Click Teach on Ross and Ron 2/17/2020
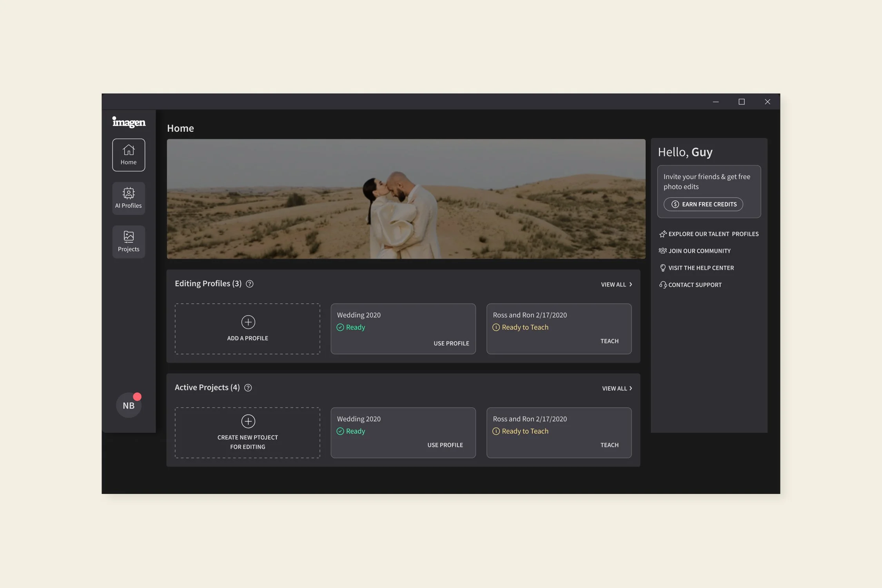Image resolution: width=882 pixels, height=588 pixels. [x=609, y=341]
